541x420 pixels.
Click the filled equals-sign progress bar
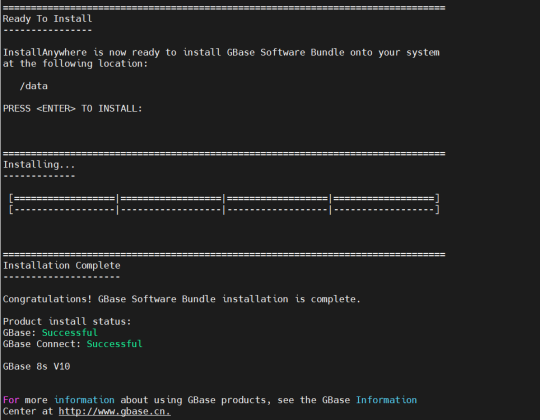pyautogui.click(x=224, y=198)
